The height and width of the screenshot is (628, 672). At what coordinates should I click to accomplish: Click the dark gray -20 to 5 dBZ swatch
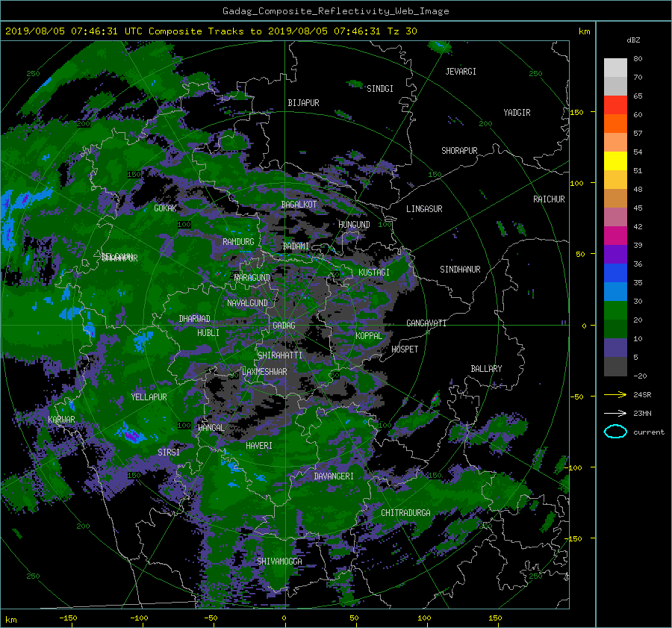pyautogui.click(x=615, y=366)
